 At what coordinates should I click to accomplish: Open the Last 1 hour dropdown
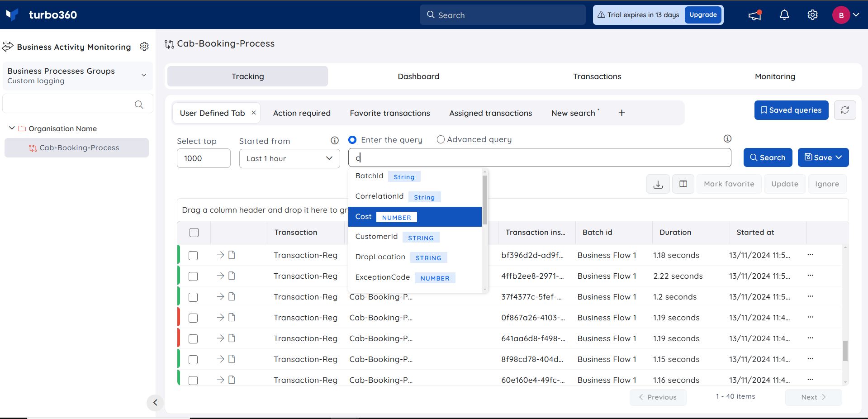click(289, 158)
